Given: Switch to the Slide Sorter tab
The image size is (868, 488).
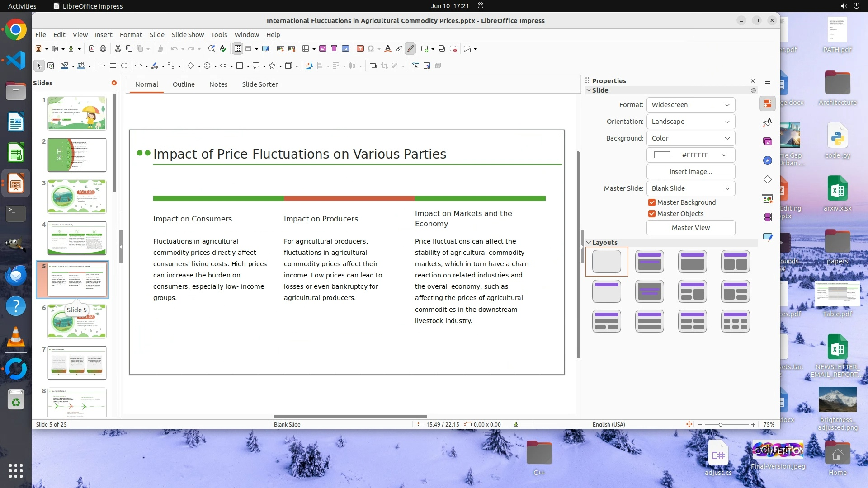Looking at the screenshot, I should (x=259, y=84).
